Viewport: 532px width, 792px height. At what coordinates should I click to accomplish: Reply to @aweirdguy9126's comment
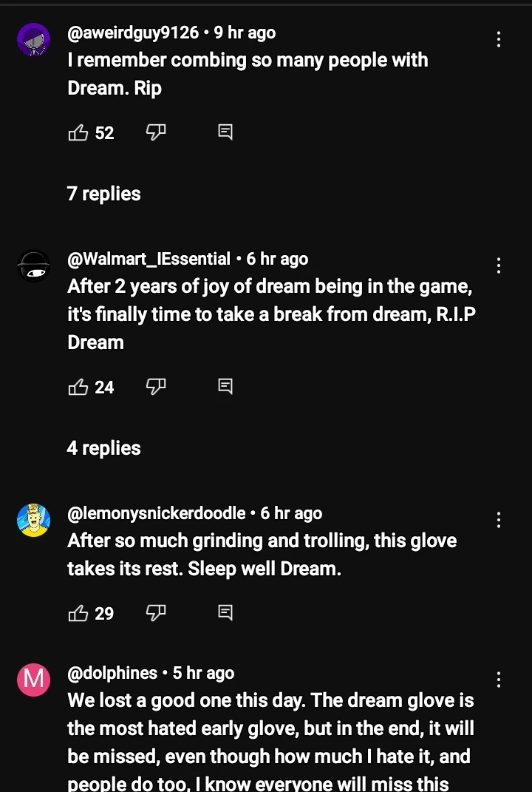(225, 132)
